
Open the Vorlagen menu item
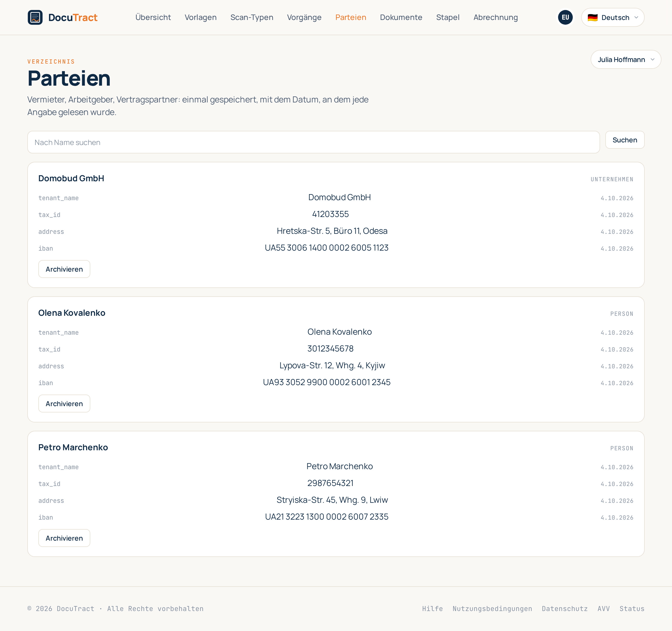click(201, 17)
